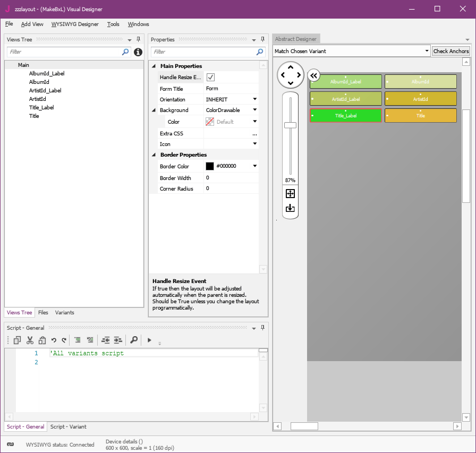Undo the last script edit
The height and width of the screenshot is (453, 476).
coord(54,340)
